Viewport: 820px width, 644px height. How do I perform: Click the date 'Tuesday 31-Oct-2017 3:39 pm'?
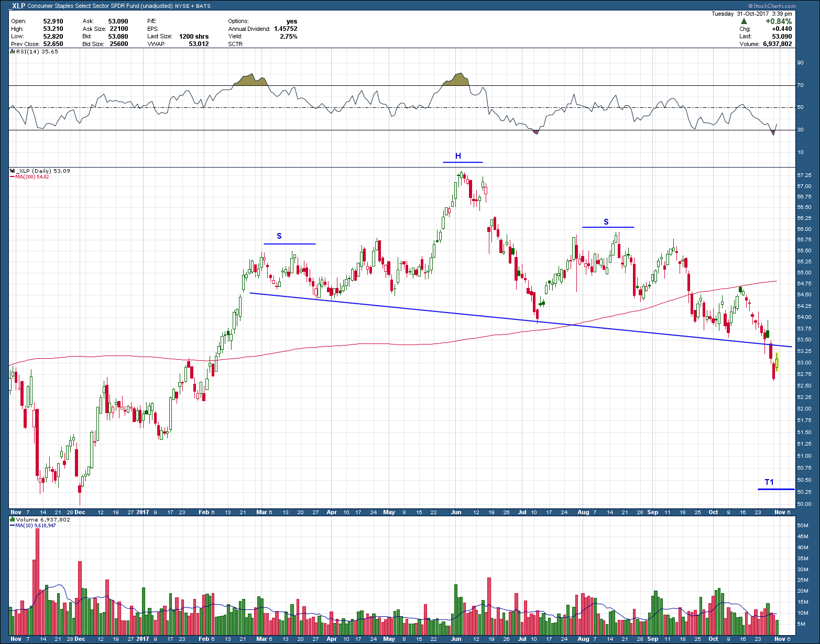point(751,14)
